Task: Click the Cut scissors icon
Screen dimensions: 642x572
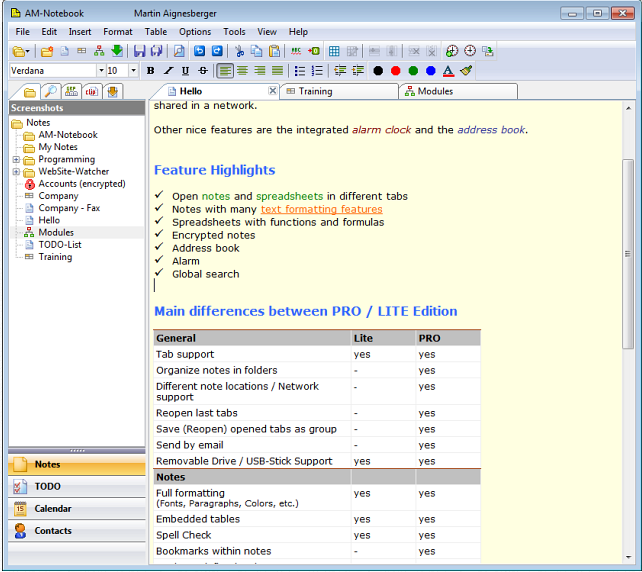Action: tap(240, 51)
